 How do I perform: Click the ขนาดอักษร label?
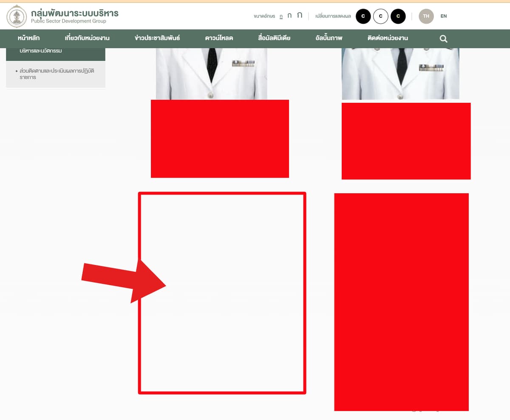pyautogui.click(x=264, y=16)
